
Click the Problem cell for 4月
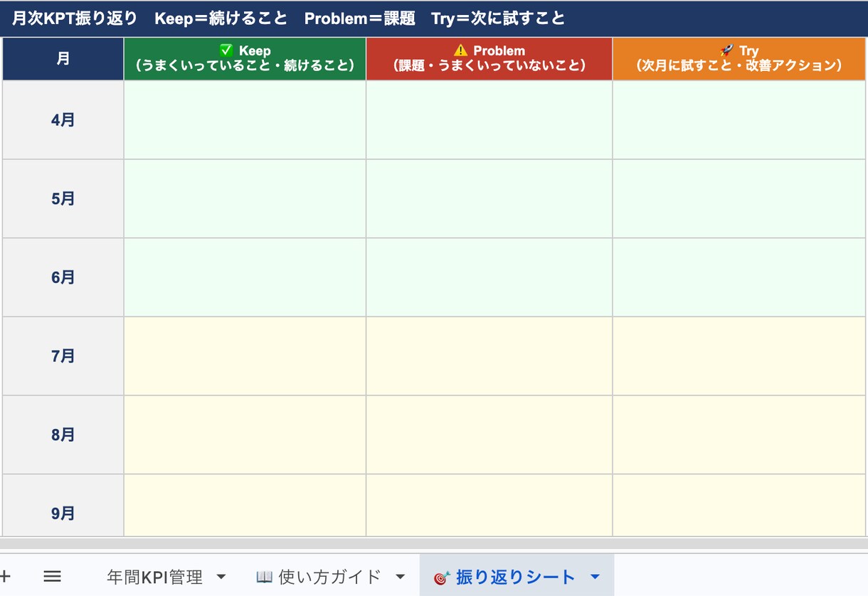click(489, 120)
